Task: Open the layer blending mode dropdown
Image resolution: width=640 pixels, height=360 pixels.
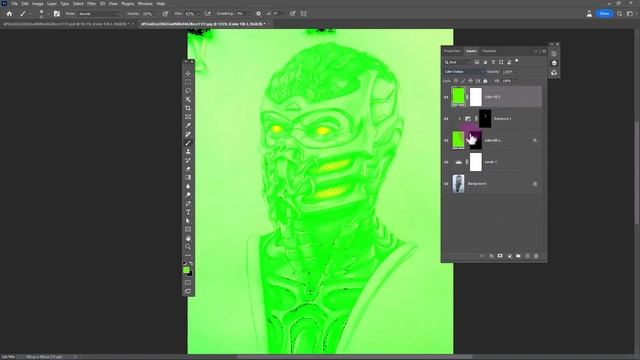Action: click(x=464, y=72)
